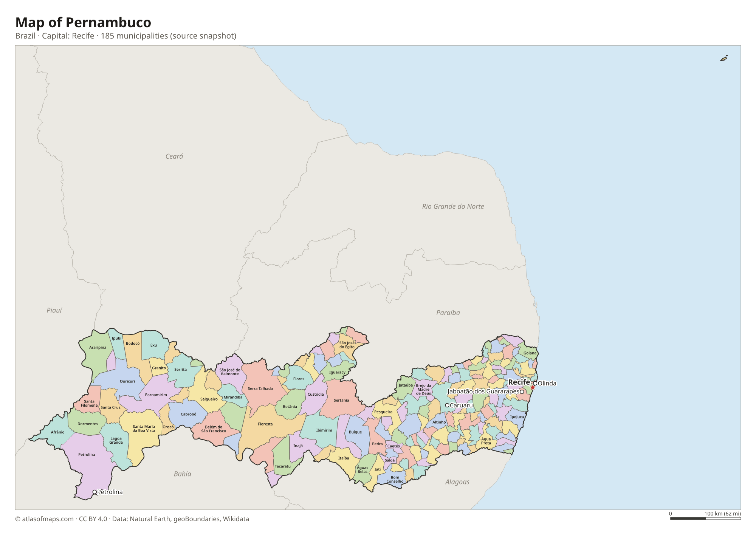Click the Jaboatão dos Guararapes city marker
The image size is (756, 534).
tap(522, 392)
